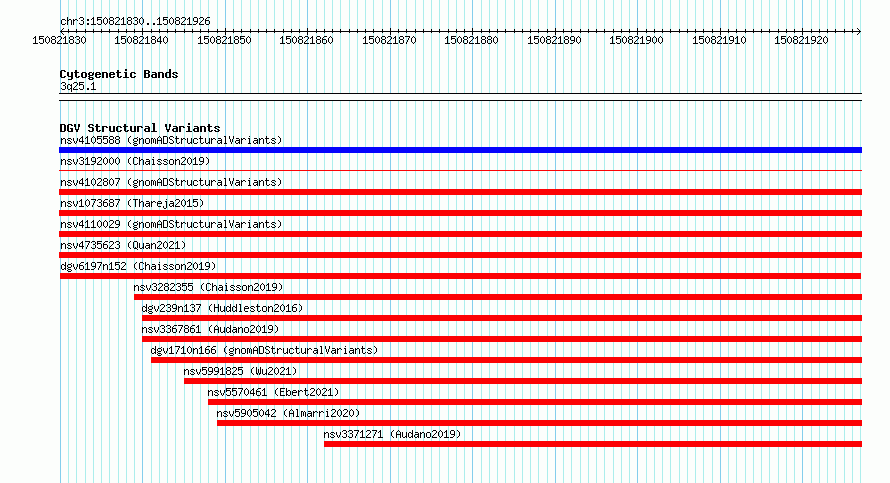The height and width of the screenshot is (483, 890).
Task: Click ruler position 150821830
Action: click(60, 40)
